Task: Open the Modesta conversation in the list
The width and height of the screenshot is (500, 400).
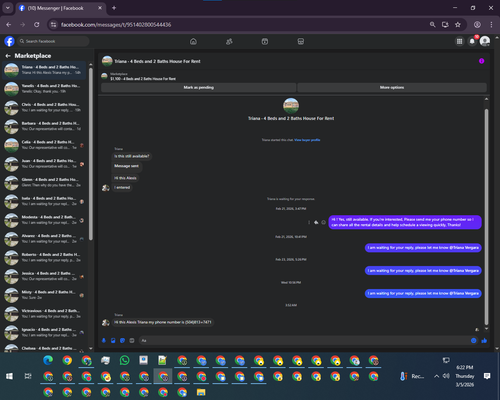Action: point(44,220)
